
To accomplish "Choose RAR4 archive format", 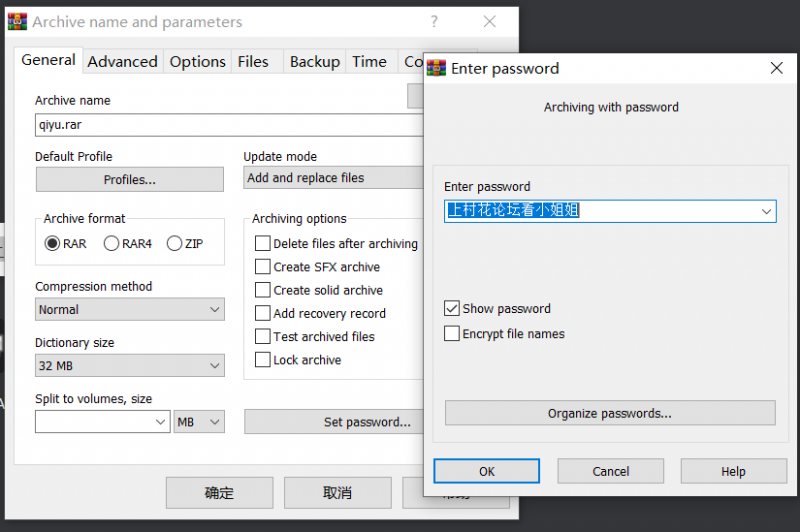I will [112, 244].
